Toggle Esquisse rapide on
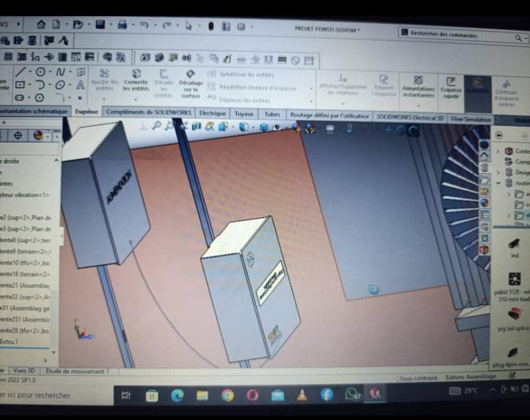The image size is (530, 420). pos(451,87)
